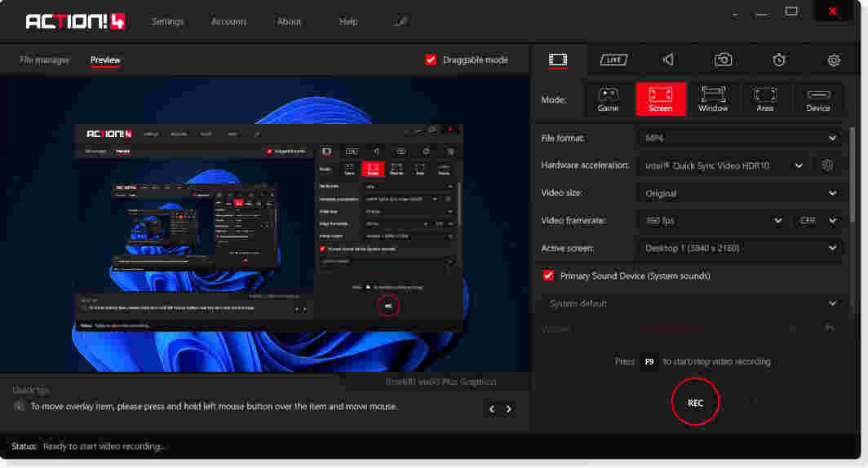Screen dimensions: 868x468
Task: Open the audio recording speaker tab
Action: click(668, 60)
